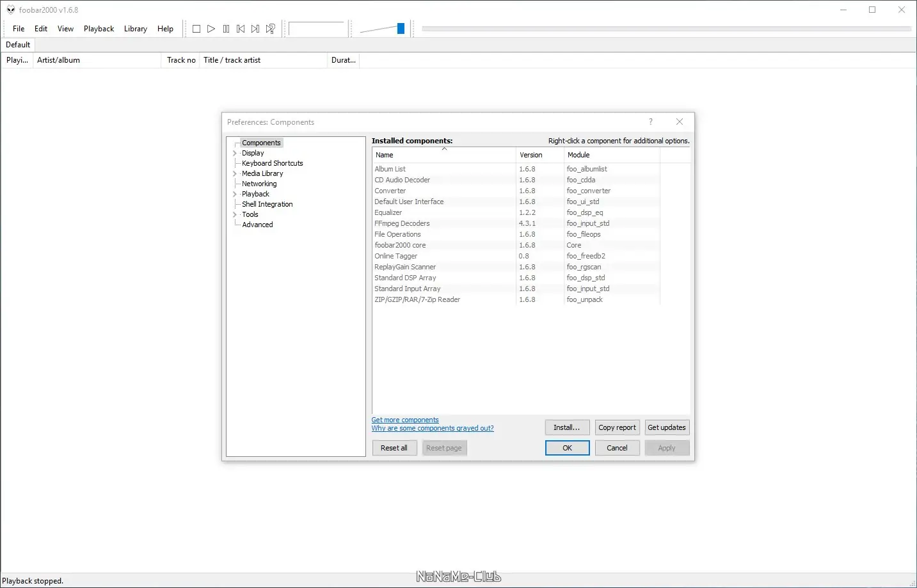Expand the Media Library tree node
Screen dimensions: 917x588
point(235,173)
